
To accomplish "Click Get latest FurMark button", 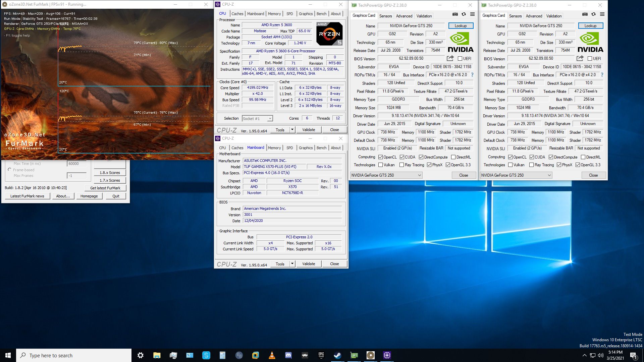I will tap(105, 188).
